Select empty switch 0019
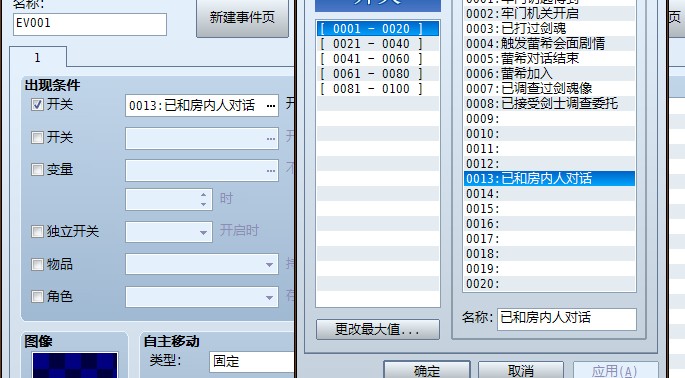The width and height of the screenshot is (685, 378). pyautogui.click(x=549, y=269)
